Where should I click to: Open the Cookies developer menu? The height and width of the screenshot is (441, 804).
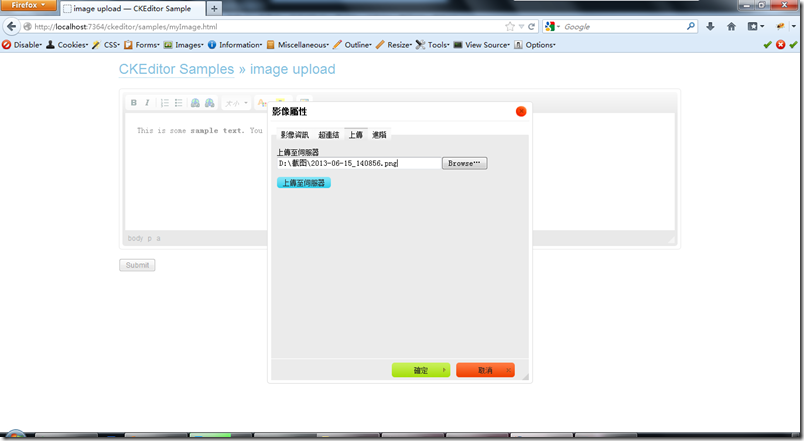67,45
